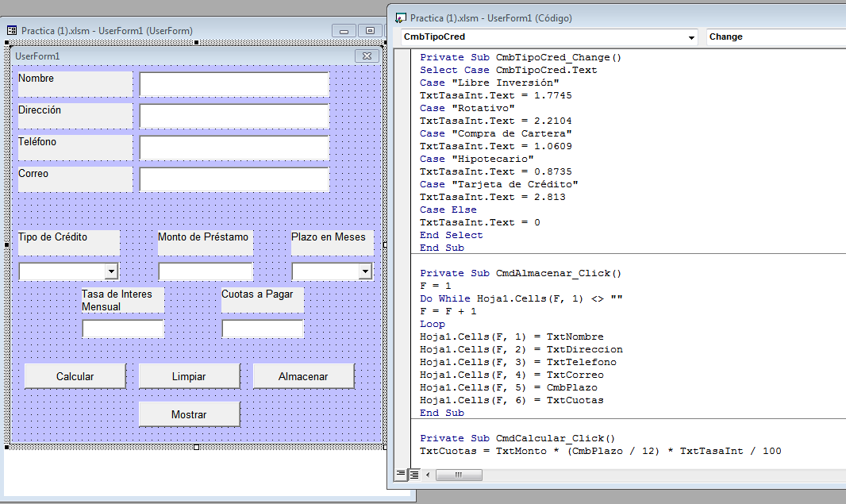Expand the CmbTipoCred object dropdown

tap(691, 37)
